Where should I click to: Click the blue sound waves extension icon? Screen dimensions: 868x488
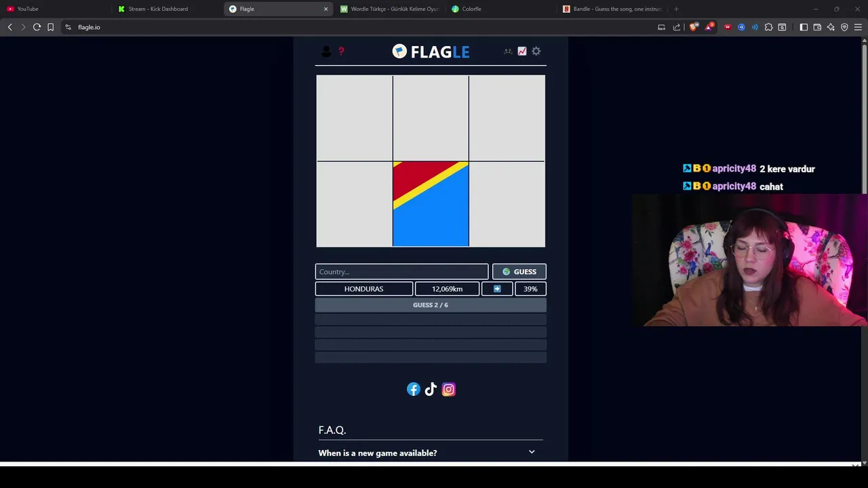[755, 27]
